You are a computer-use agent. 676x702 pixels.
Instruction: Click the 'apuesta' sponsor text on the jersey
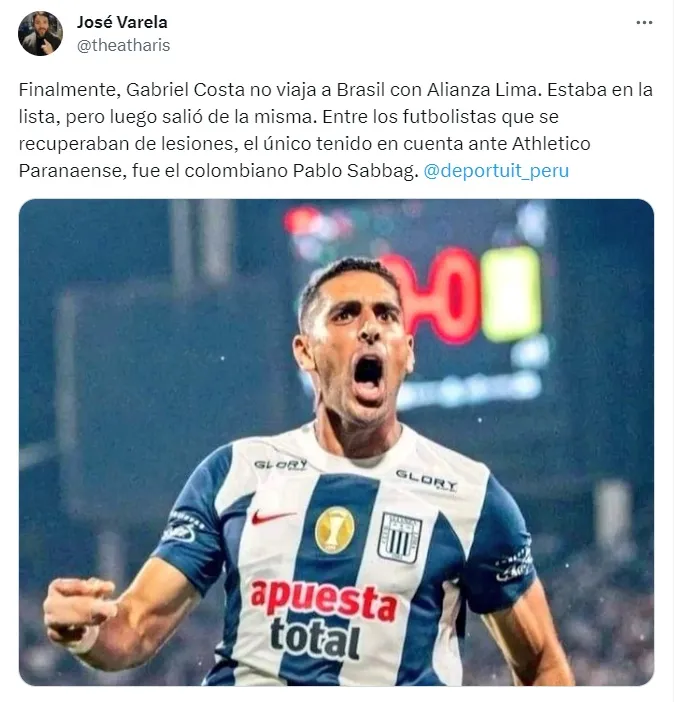pos(324,600)
